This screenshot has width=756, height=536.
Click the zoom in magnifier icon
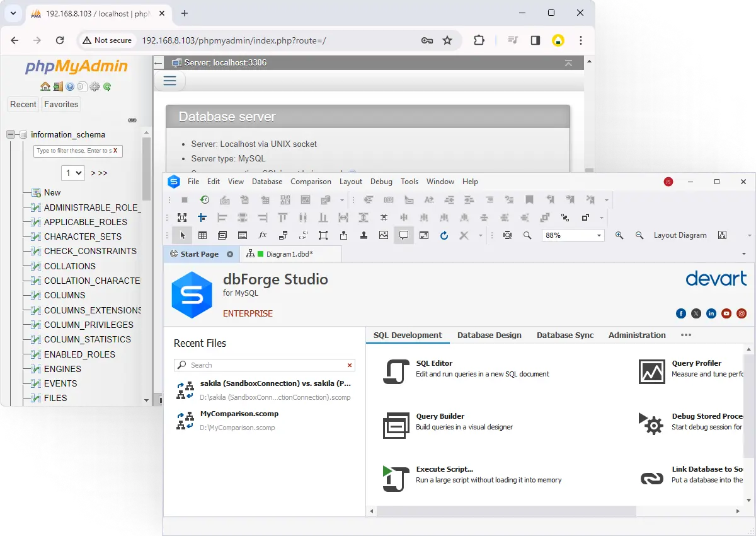[x=619, y=235]
